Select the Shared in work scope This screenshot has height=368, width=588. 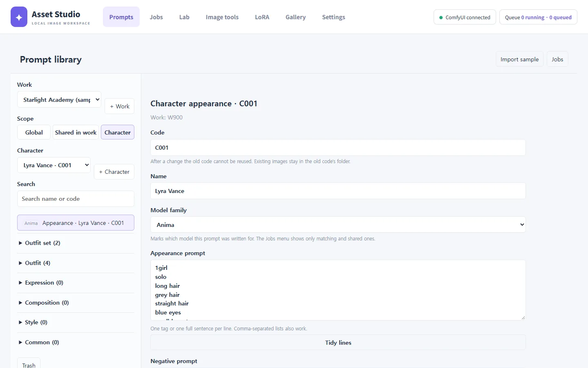[76, 132]
